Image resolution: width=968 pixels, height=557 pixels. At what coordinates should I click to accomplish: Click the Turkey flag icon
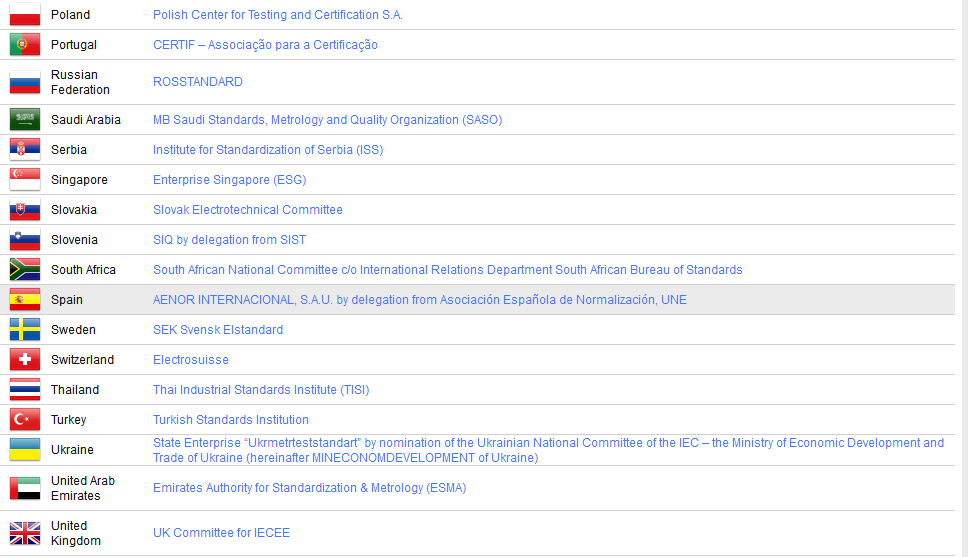(24, 420)
